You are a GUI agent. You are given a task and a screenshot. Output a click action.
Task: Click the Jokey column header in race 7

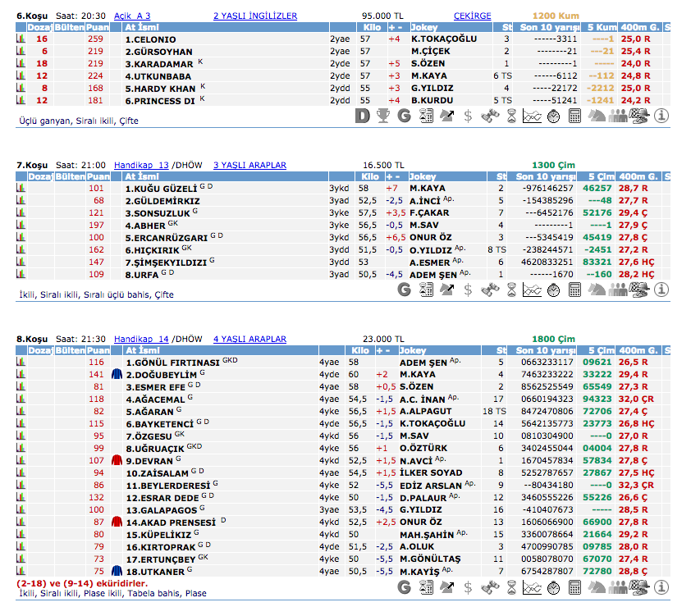pos(423,176)
